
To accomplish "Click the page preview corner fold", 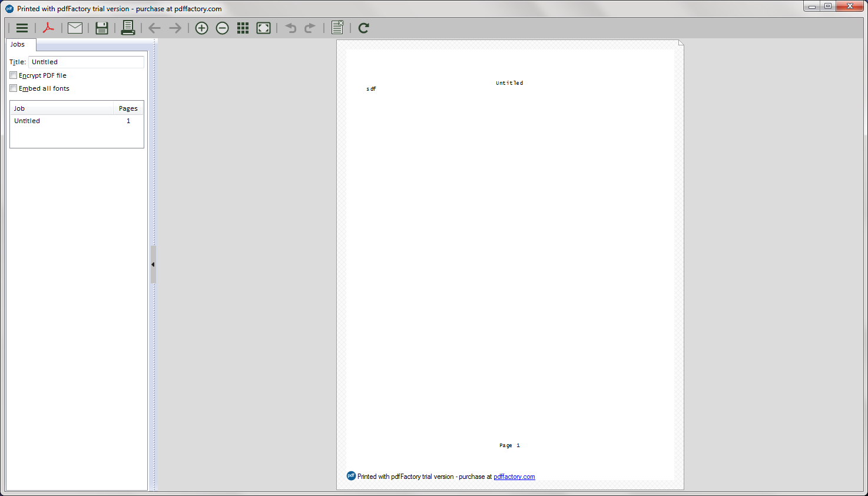I will (681, 43).
